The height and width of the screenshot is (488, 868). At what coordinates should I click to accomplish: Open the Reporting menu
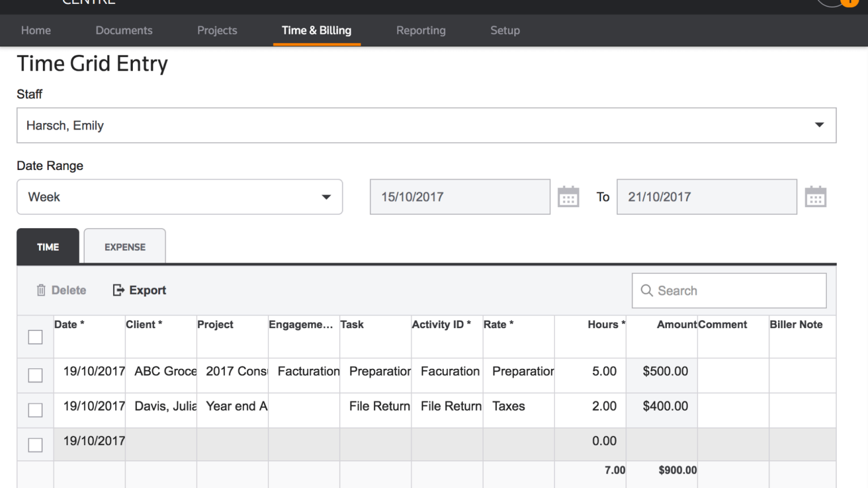(421, 30)
